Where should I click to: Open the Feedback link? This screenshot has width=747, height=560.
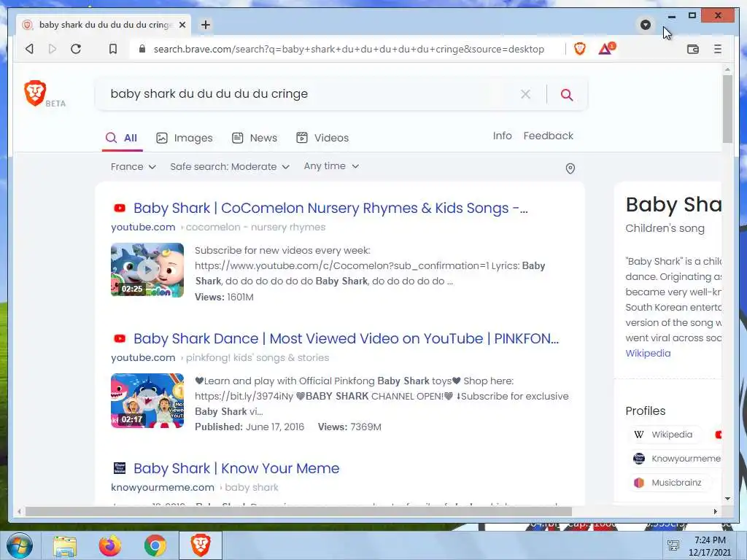[549, 136]
